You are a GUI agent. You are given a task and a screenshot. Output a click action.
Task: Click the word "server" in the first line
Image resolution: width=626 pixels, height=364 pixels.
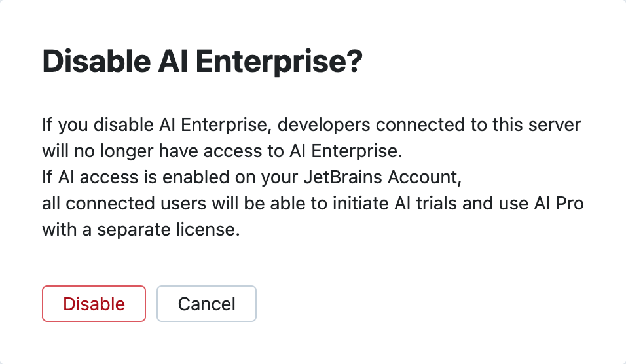point(558,124)
